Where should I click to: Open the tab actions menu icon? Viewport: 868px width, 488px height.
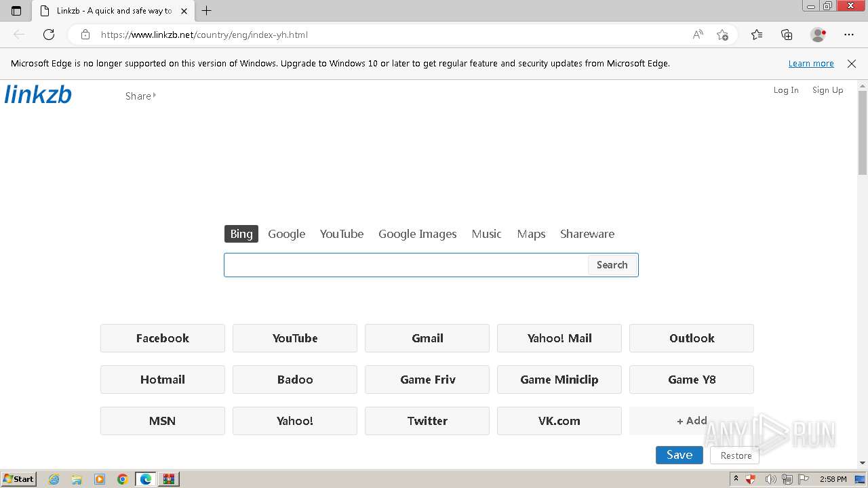(x=16, y=11)
